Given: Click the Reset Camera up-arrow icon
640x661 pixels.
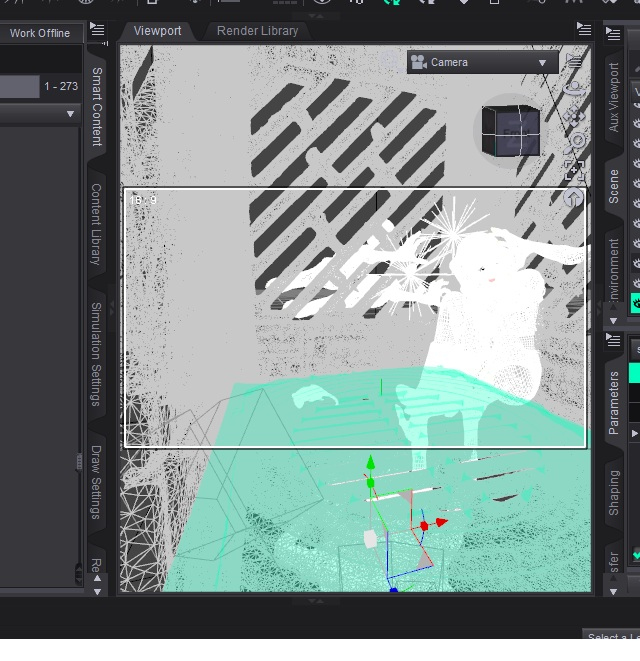Looking at the screenshot, I should [x=573, y=198].
